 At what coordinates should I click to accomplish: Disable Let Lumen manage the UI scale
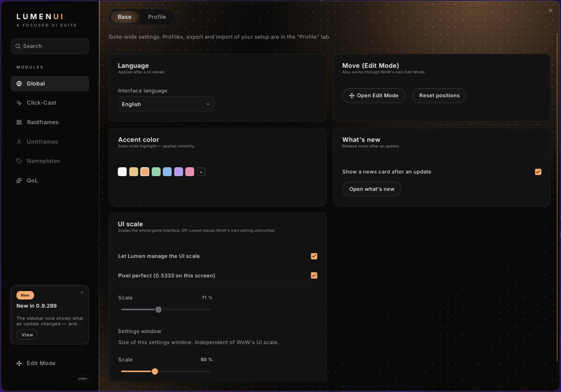[314, 256]
